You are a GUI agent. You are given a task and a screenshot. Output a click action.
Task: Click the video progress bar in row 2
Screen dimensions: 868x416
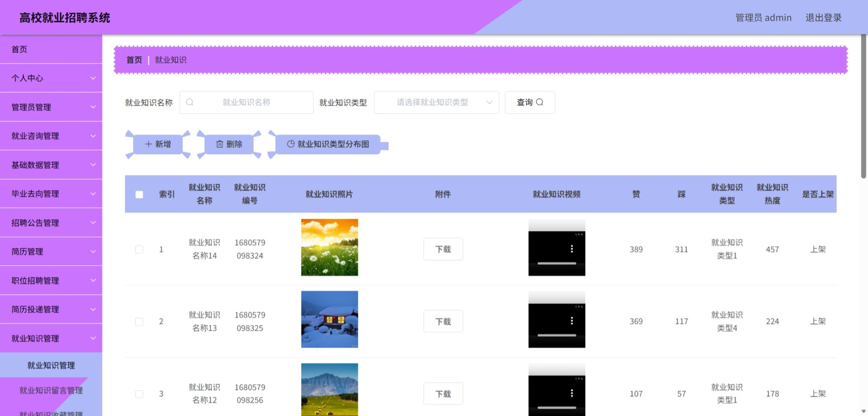point(557,335)
